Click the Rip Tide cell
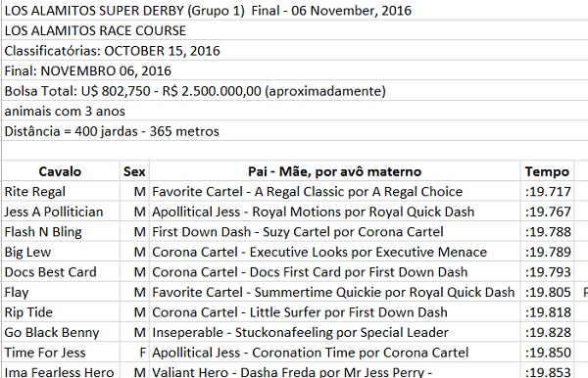 tap(61, 312)
